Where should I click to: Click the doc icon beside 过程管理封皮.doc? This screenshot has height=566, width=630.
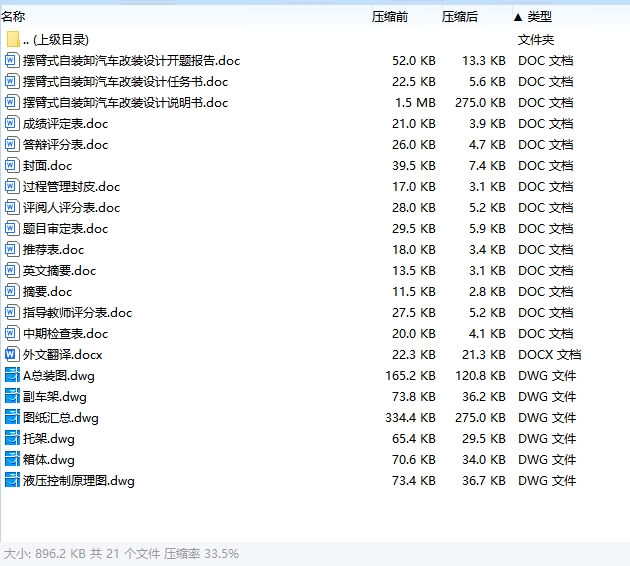click(12, 186)
